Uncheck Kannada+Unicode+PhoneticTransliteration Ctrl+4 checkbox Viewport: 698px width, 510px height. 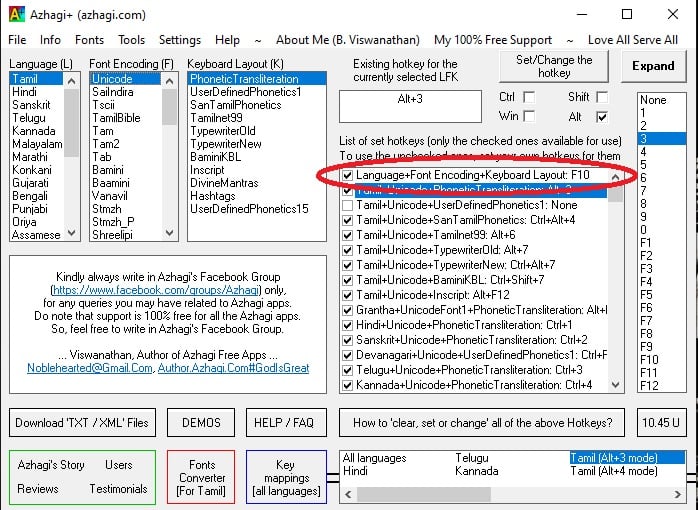tap(347, 385)
